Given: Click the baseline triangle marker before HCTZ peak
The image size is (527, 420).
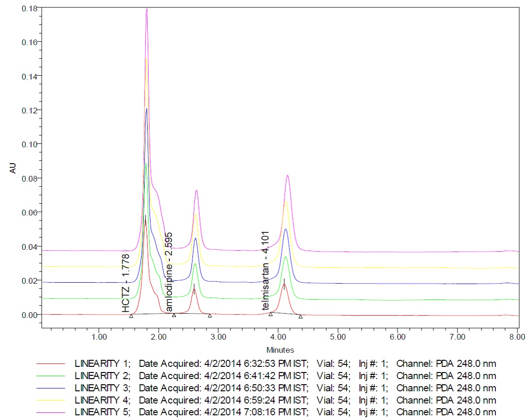Looking at the screenshot, I should [131, 316].
